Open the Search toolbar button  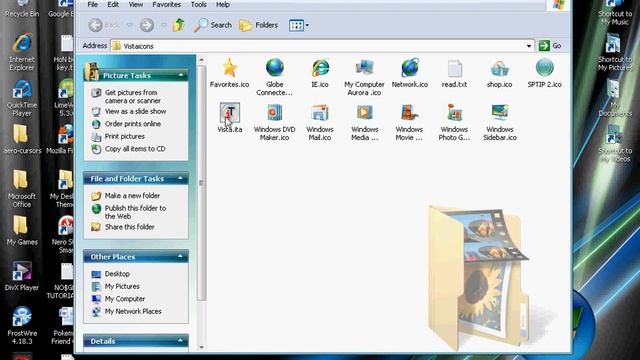coord(213,25)
